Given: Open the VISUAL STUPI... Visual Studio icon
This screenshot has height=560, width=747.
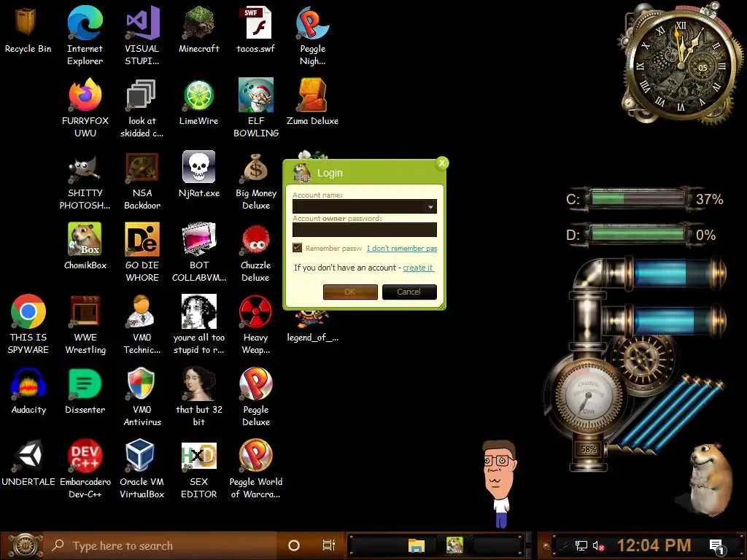Looking at the screenshot, I should [142, 22].
